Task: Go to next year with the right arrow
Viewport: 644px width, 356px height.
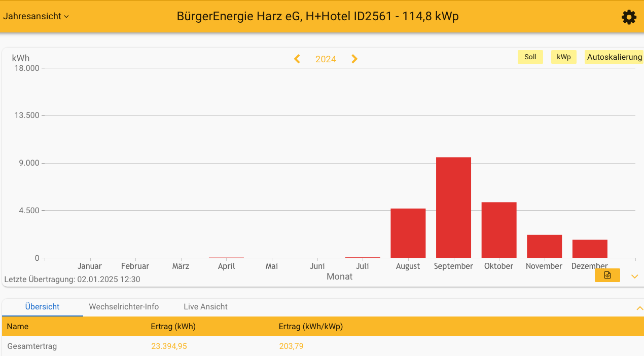Action: tap(354, 59)
